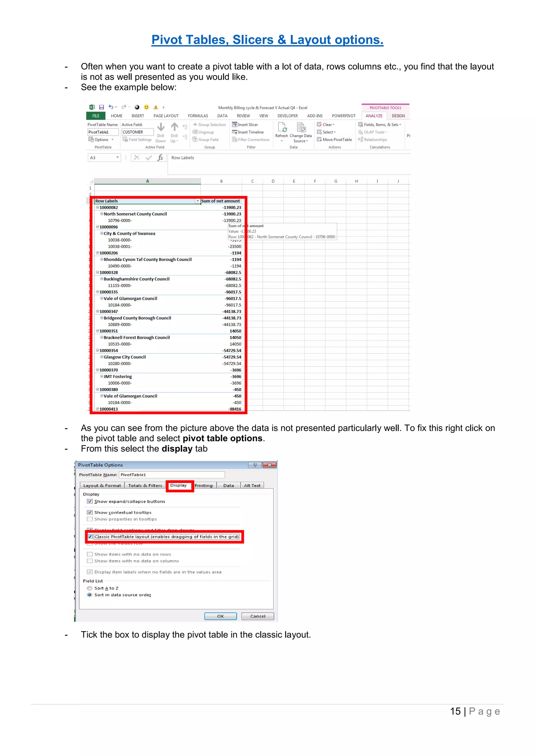Click the Drill Up arrow icon
This screenshot has width=535, height=756.
pyautogui.click(x=175, y=127)
